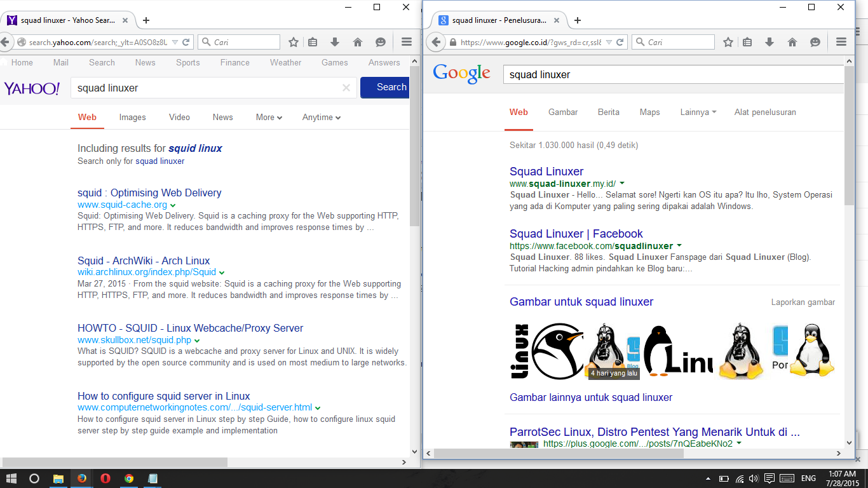
Task: Expand arrow next to www.skullbox.net/squid.php
Action: point(197,341)
